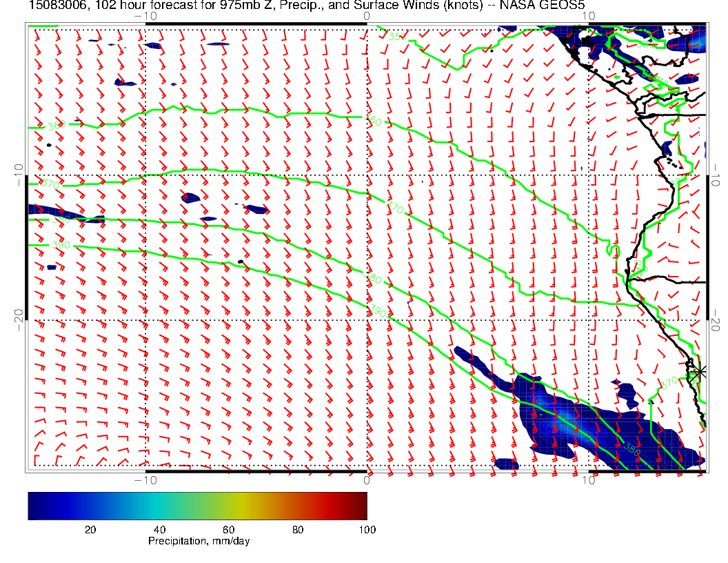This screenshot has width=728, height=563.
Task: Click the black asterisk marker on the coastline
Action: tap(700, 372)
